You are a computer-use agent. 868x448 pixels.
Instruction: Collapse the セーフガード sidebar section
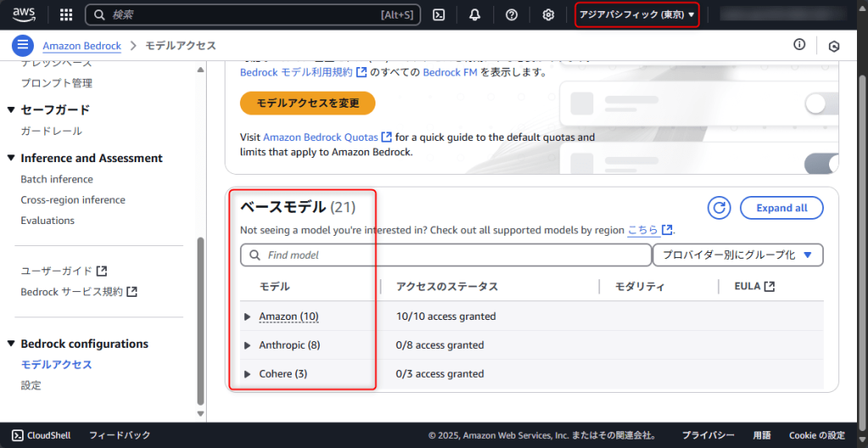coord(11,109)
